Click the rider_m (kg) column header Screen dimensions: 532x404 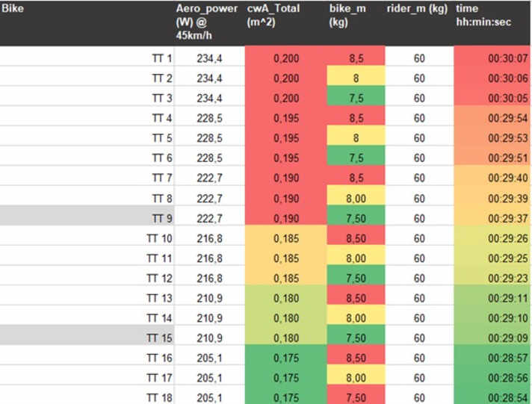click(417, 10)
